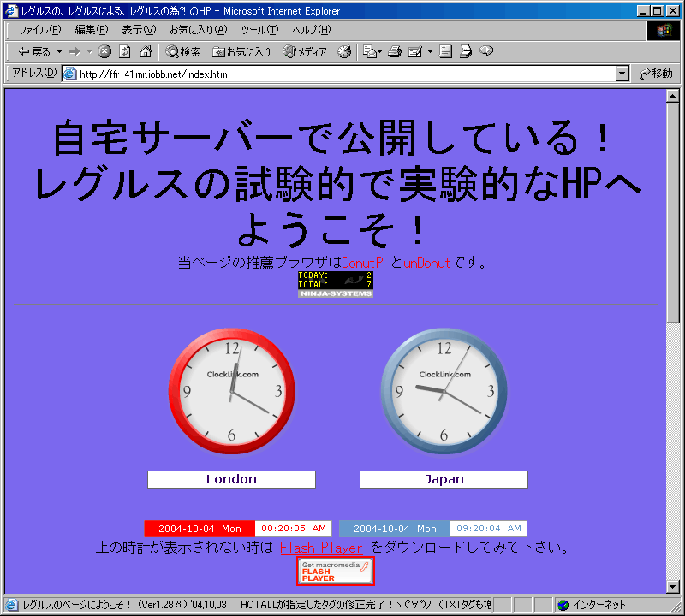Open the 表示(V) menu

pyautogui.click(x=139, y=30)
